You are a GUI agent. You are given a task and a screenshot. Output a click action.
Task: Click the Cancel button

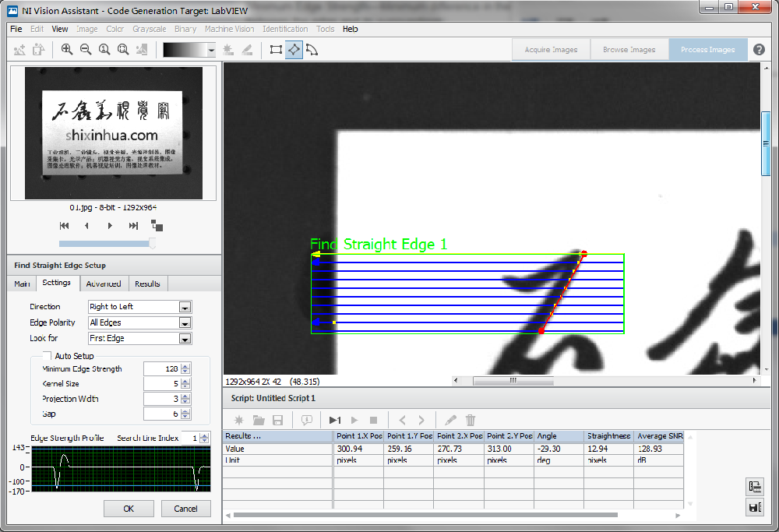point(185,509)
